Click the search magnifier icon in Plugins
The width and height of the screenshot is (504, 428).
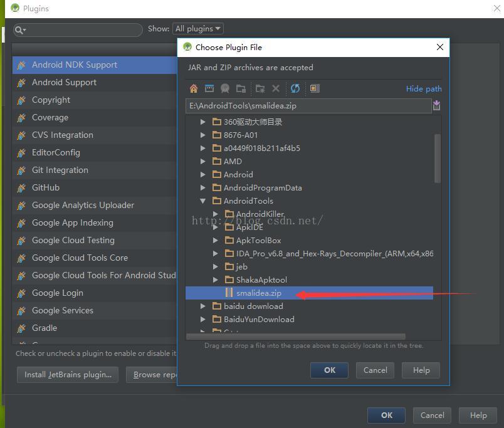pos(20,30)
